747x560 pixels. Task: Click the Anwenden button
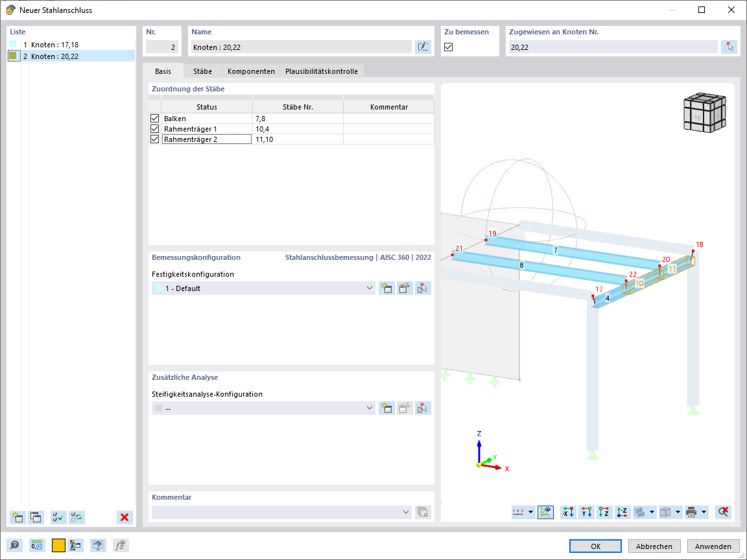point(713,546)
